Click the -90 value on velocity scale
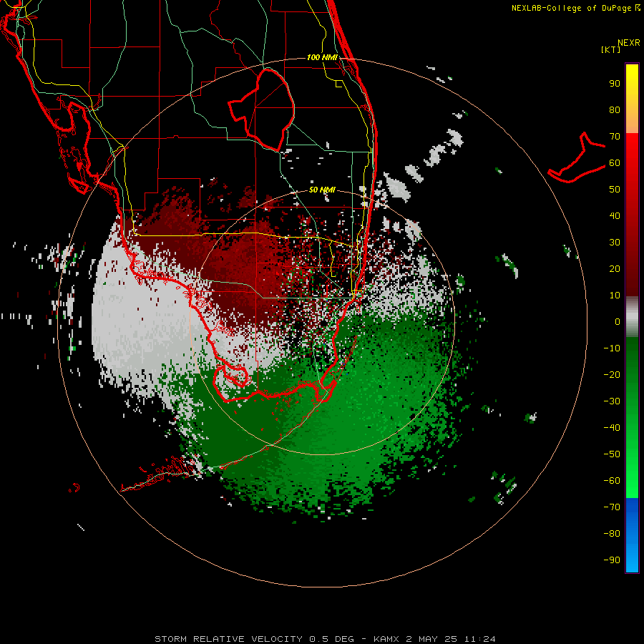Screen dimensions: 644x644 [x=612, y=560]
